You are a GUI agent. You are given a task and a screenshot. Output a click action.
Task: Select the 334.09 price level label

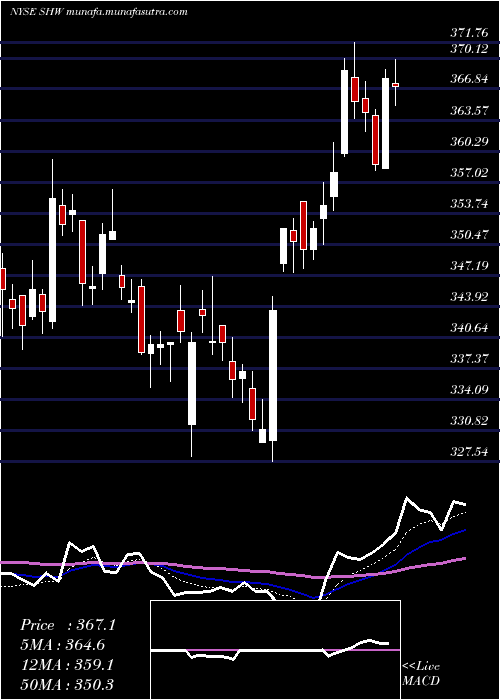click(x=471, y=390)
